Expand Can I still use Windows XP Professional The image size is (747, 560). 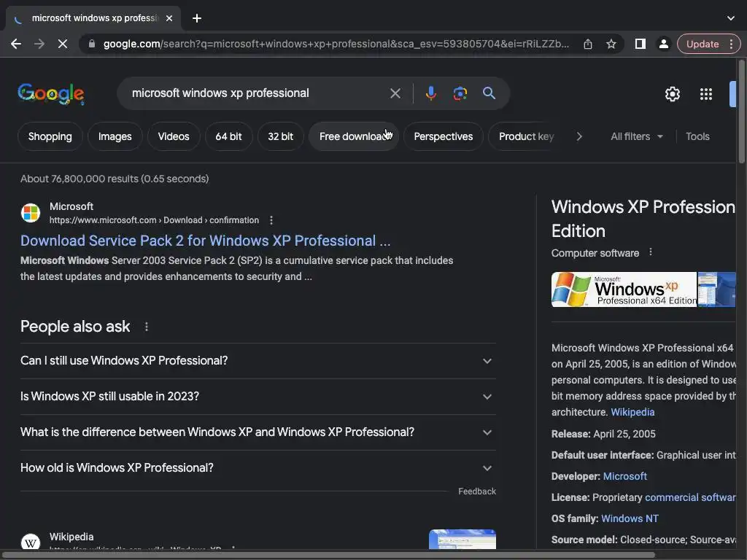[x=258, y=361]
